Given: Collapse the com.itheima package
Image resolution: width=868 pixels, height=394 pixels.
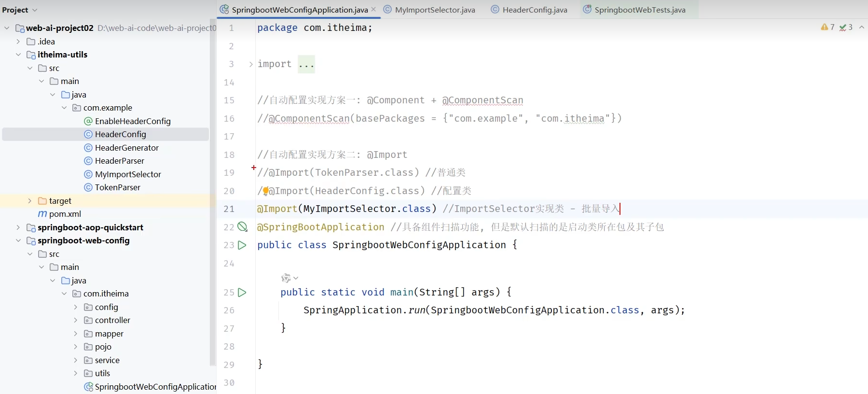Looking at the screenshot, I should coord(64,294).
